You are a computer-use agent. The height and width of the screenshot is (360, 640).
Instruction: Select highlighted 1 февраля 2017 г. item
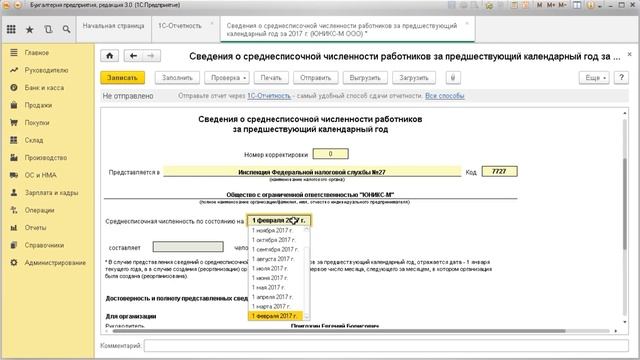click(x=276, y=316)
